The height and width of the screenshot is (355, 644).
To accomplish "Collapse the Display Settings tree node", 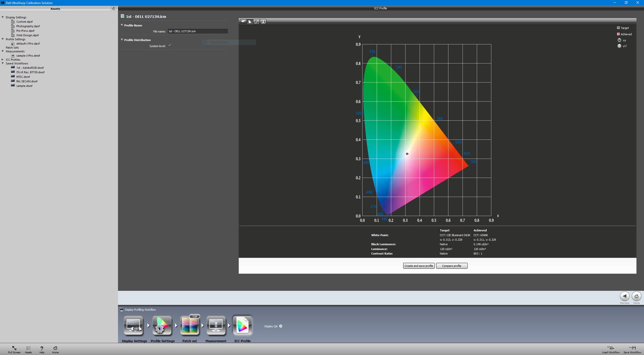I will click(3, 17).
